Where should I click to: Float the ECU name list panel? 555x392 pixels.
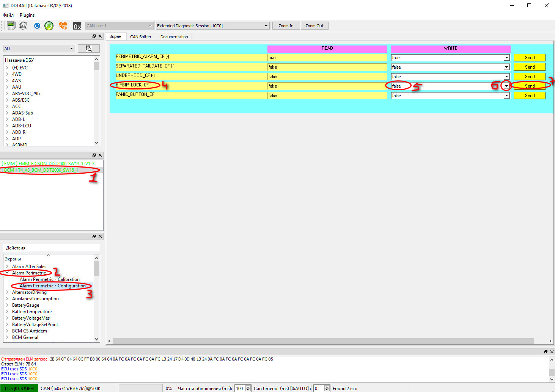(94, 36)
